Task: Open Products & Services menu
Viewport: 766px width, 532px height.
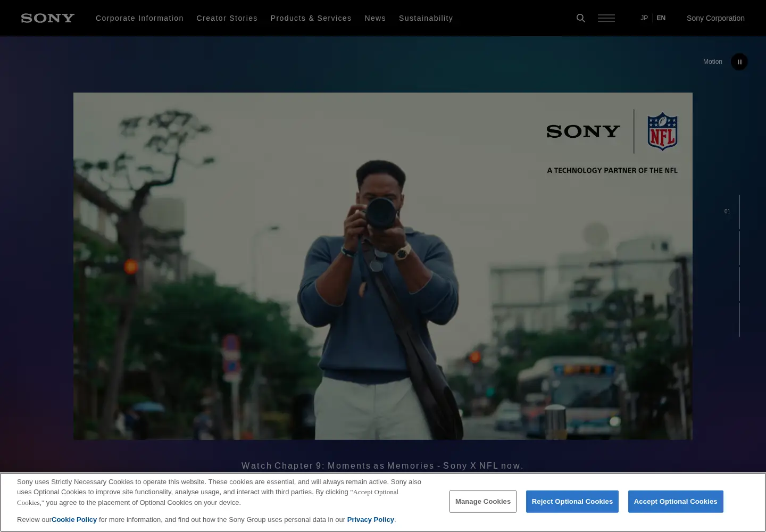Action: pos(311,18)
